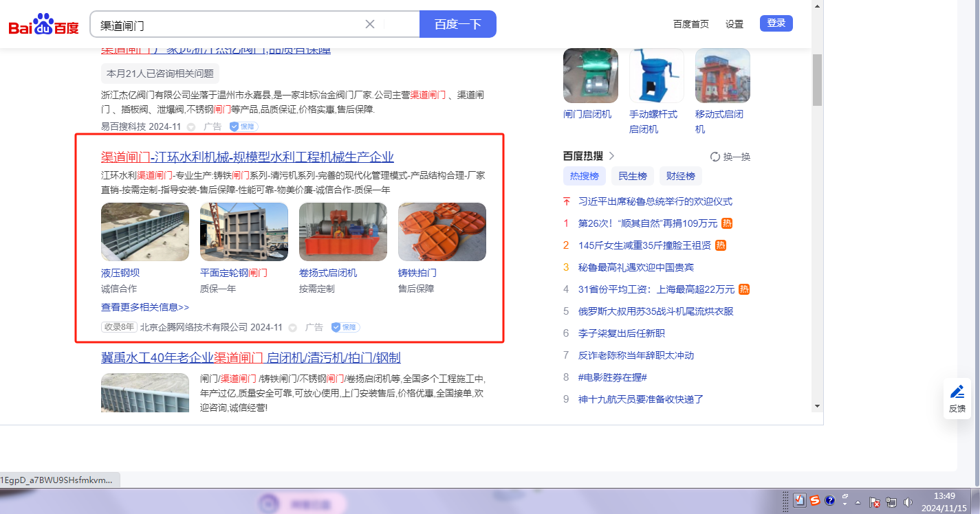980x514 pixels.
Task: Open the 冀禹水工40年老企业 result title
Action: pos(251,358)
